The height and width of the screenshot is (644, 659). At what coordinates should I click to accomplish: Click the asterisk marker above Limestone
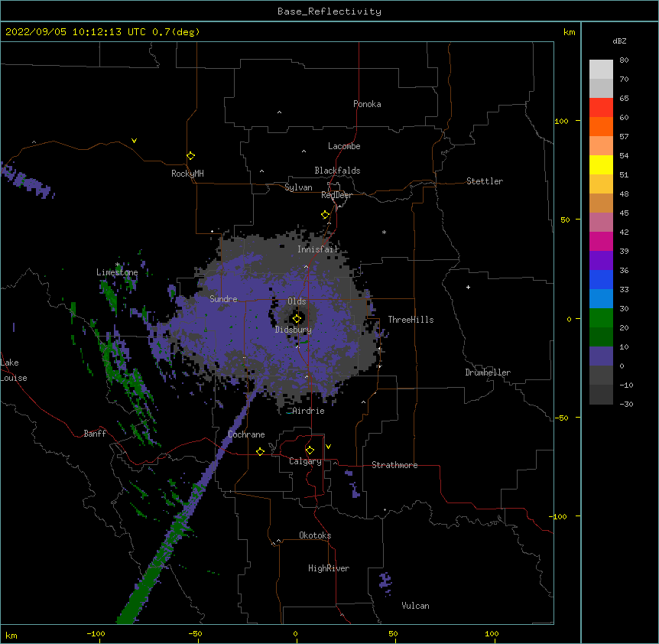pos(118,265)
